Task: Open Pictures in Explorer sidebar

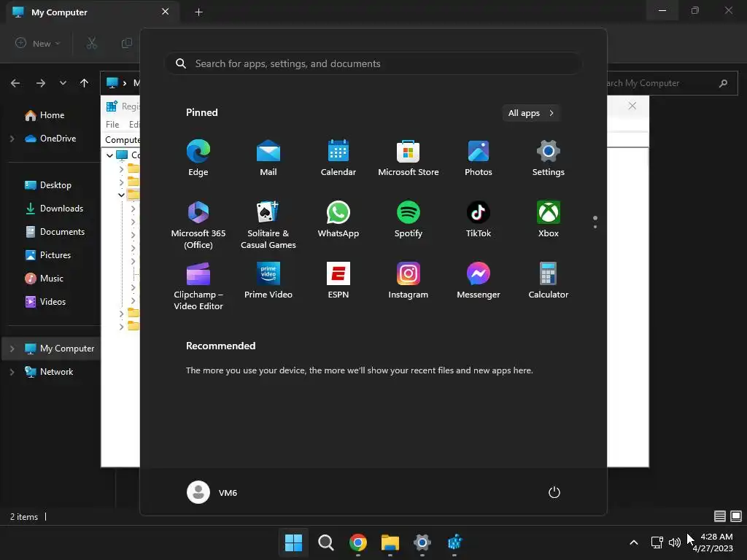Action: coord(47,255)
